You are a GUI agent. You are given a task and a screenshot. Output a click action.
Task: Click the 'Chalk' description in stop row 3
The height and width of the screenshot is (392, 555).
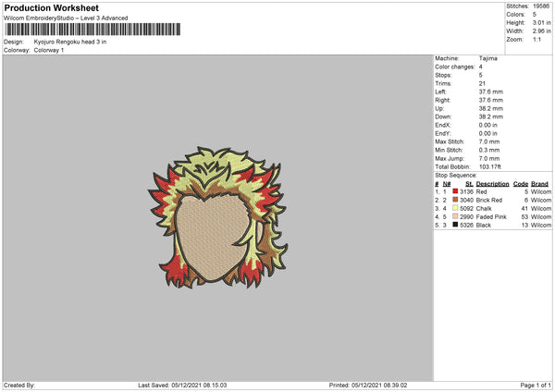tap(484, 208)
